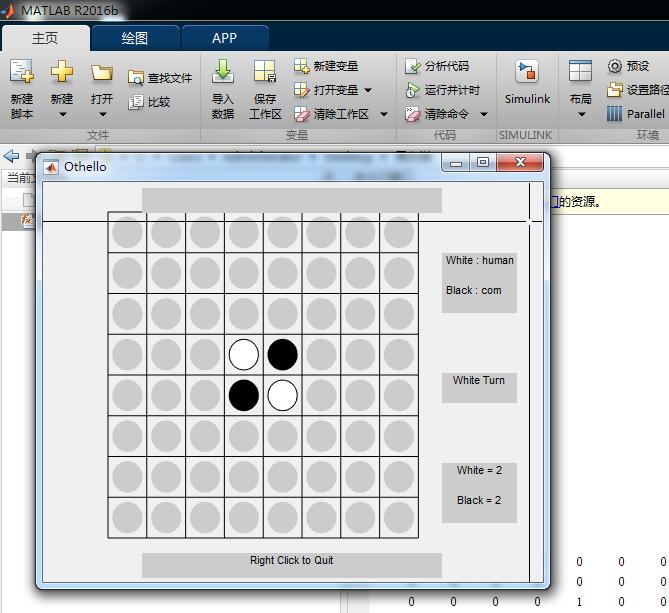
Task: Click empty cell below the lower black piece
Action: (x=244, y=436)
